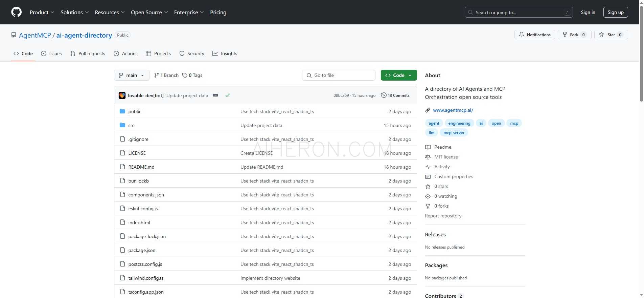Click the llm topic tag
This screenshot has height=298, width=644.
(x=432, y=133)
